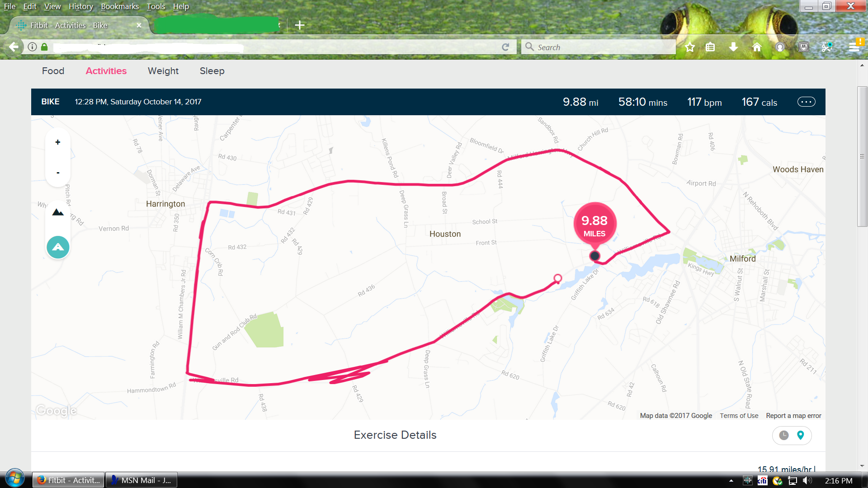The image size is (868, 488).
Task: Click the Activities navigation link
Action: click(x=106, y=71)
